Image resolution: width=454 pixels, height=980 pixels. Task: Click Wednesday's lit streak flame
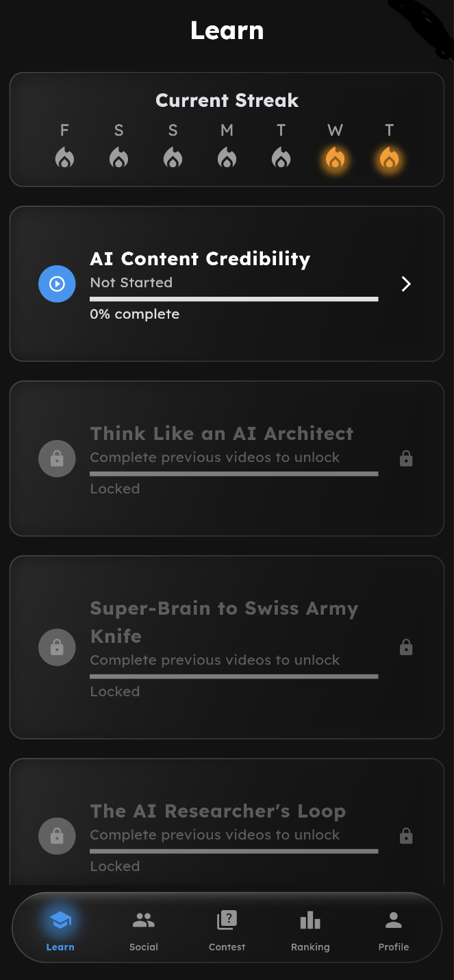click(x=335, y=158)
